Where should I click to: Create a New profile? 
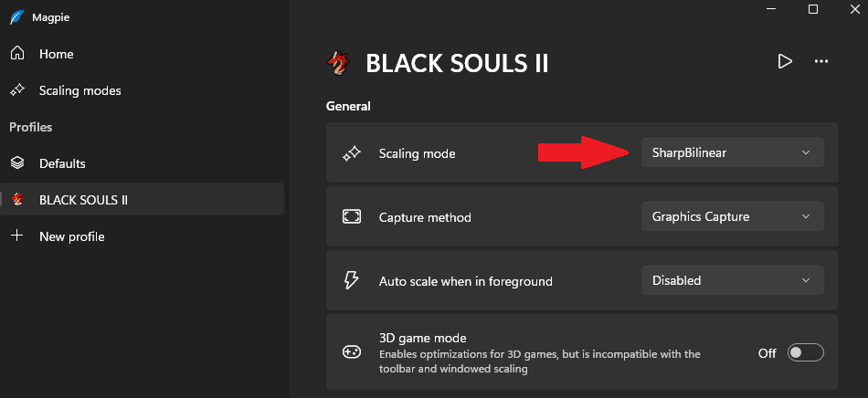[71, 236]
